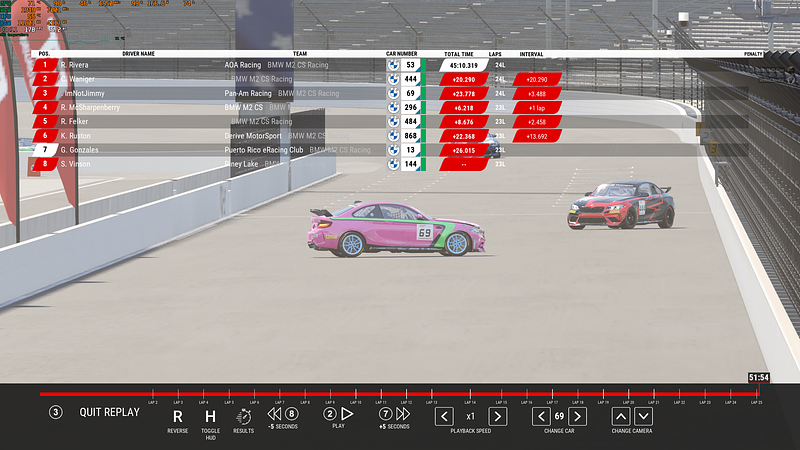Change camera down arrow
The height and width of the screenshot is (450, 800).
644,416
